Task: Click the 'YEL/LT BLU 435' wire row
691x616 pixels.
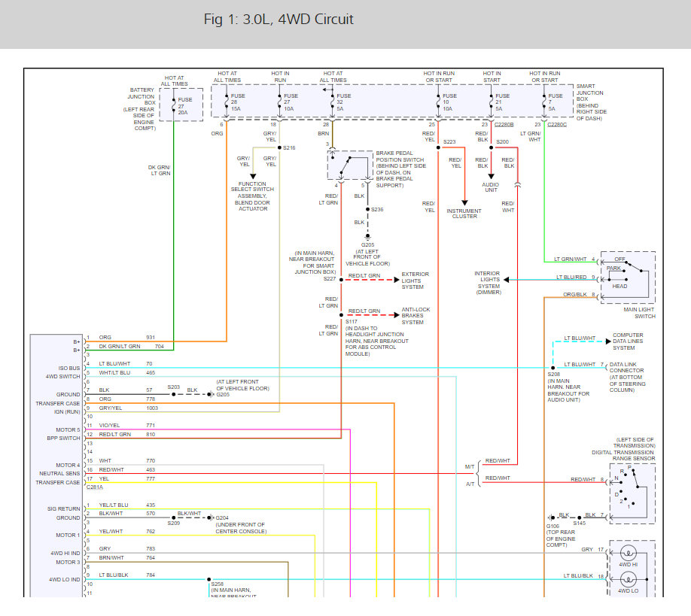Action: coord(120,505)
